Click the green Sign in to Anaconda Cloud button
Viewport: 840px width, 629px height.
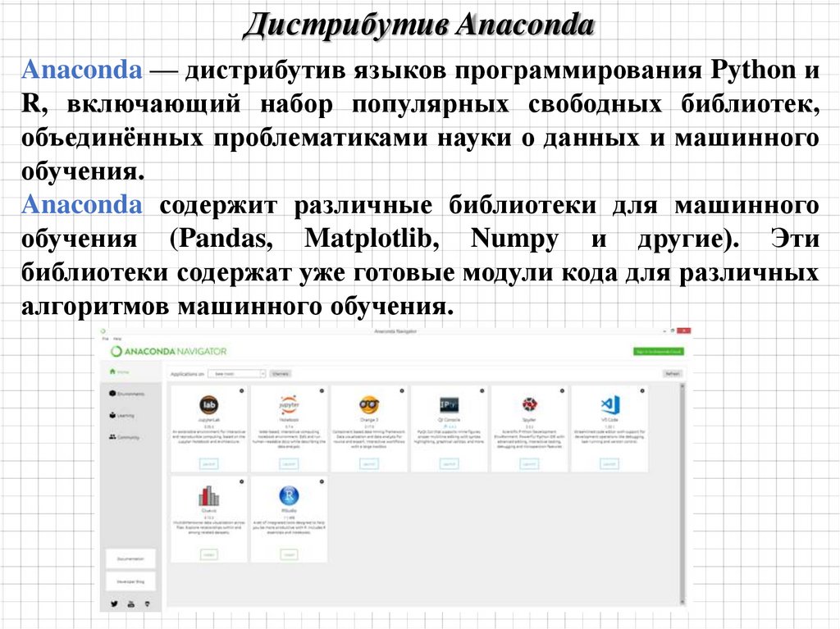coord(658,352)
